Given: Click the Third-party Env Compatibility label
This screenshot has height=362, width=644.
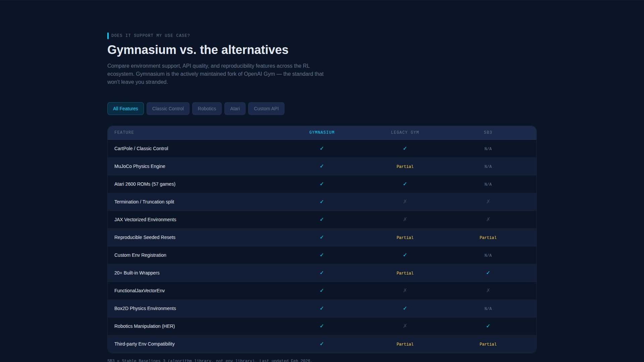Looking at the screenshot, I should pos(144,344).
